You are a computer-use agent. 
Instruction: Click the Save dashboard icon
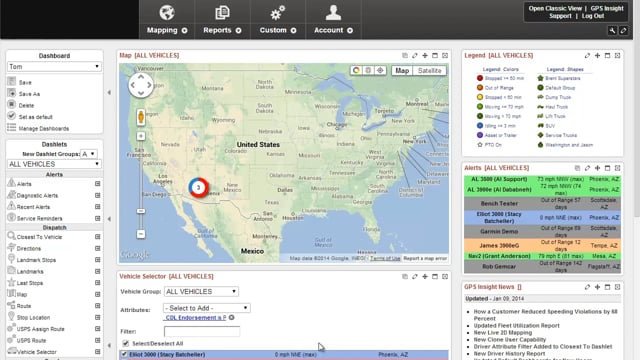click(x=11, y=82)
